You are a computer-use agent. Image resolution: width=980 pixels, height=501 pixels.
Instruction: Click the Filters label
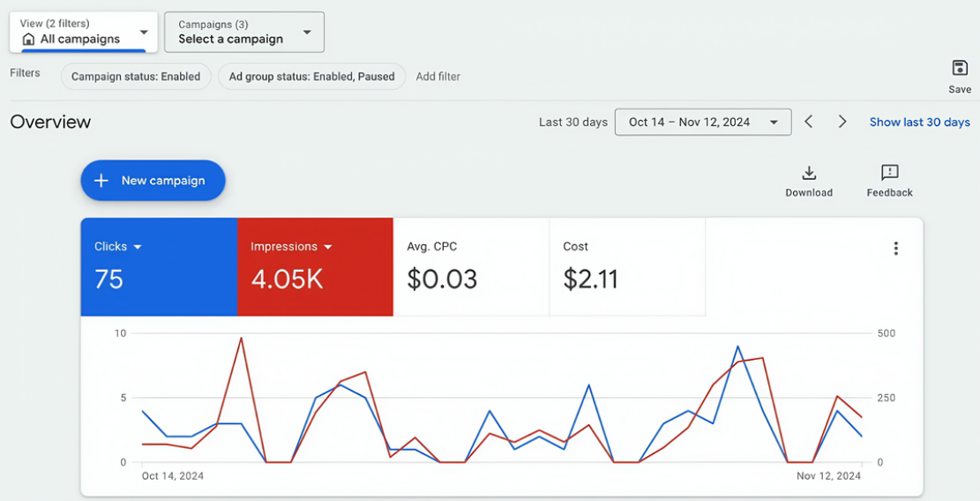pos(25,73)
